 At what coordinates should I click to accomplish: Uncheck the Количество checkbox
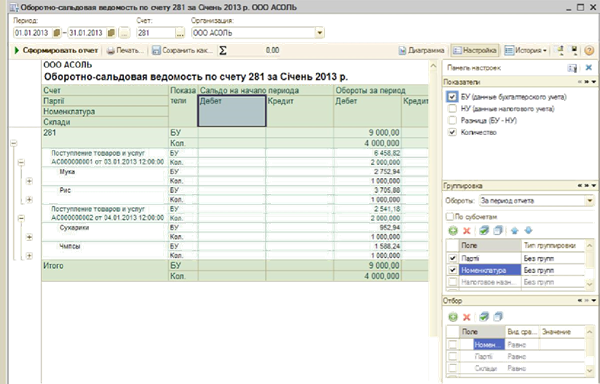tap(452, 132)
